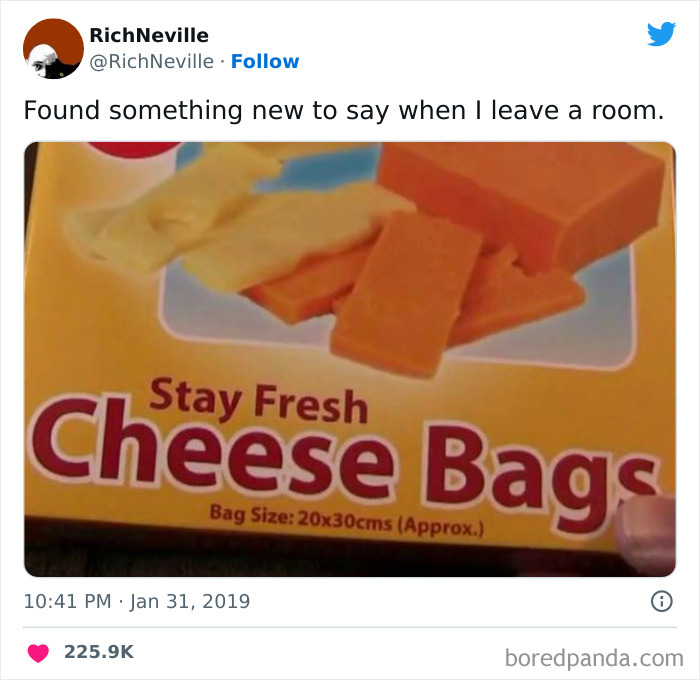This screenshot has height=680, width=700.
Task: Open the tweet info circle icon
Action: 661,601
